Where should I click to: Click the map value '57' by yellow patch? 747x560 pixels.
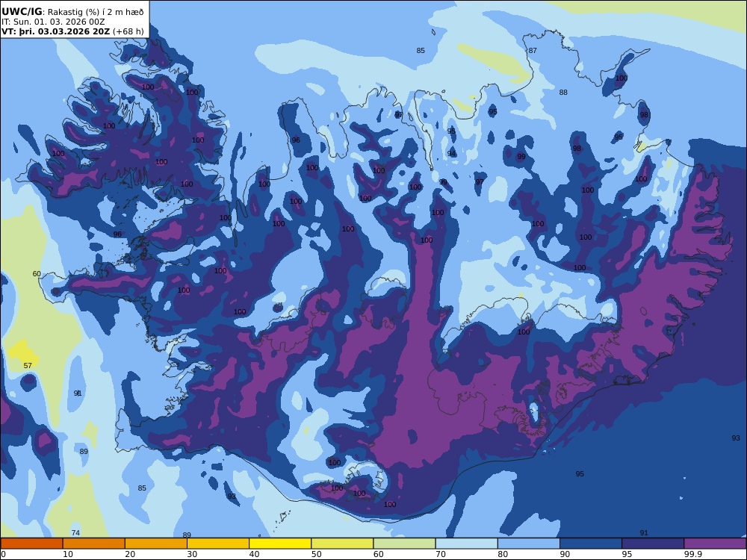coord(28,366)
